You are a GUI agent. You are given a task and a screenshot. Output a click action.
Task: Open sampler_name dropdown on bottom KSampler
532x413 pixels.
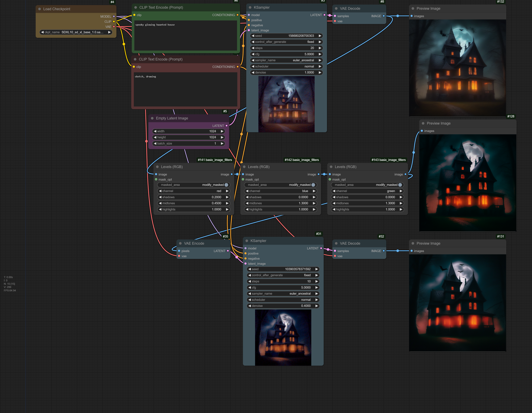point(283,294)
